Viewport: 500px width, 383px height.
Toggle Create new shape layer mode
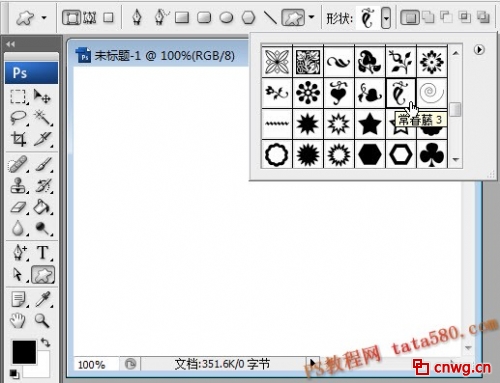click(x=410, y=17)
